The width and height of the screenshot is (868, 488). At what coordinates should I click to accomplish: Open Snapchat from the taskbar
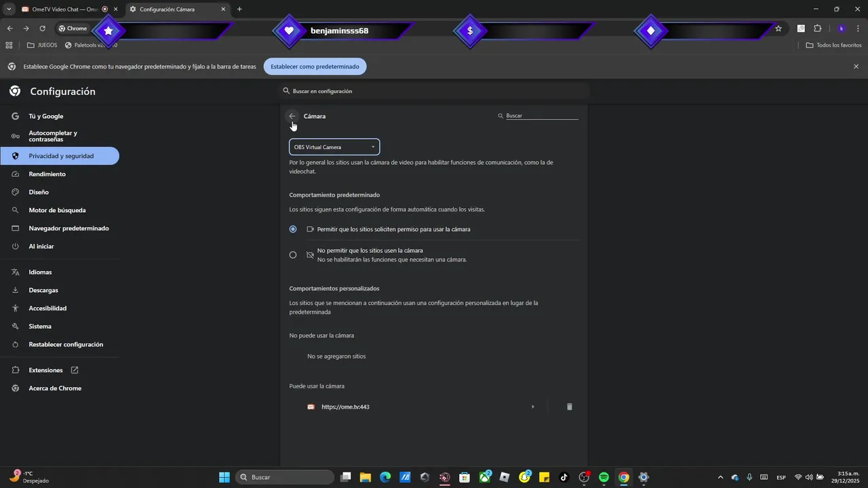[x=524, y=477]
